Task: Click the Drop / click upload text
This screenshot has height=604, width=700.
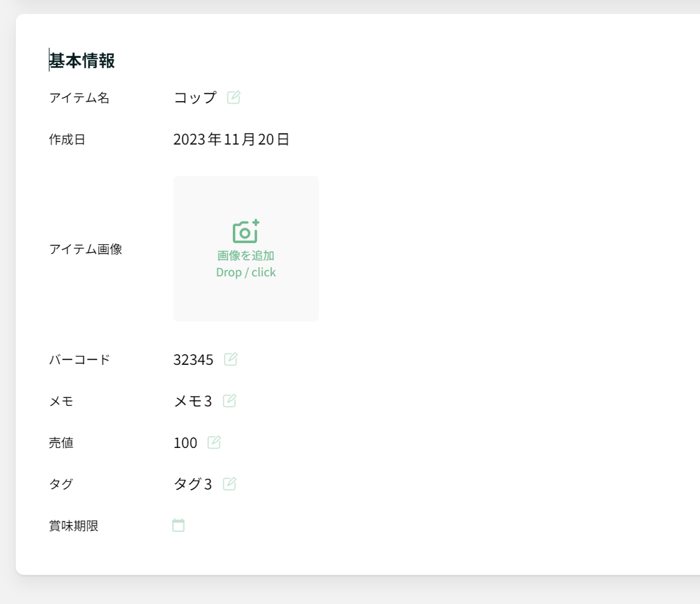Action: pyautogui.click(x=246, y=272)
